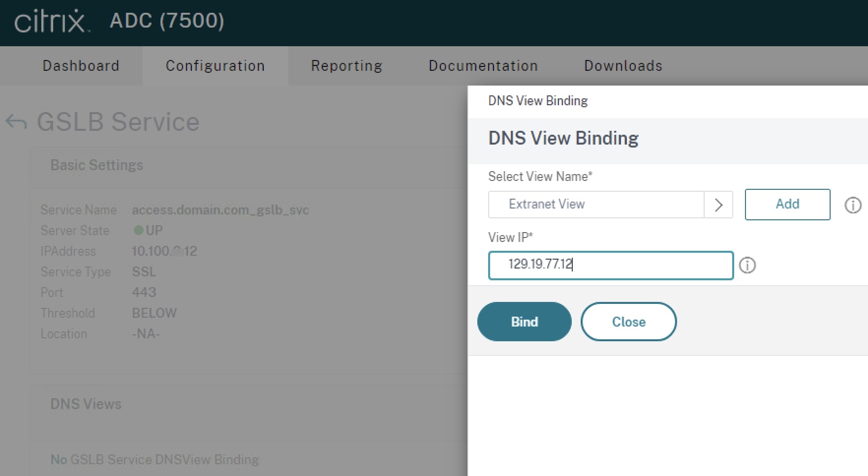868x476 pixels.
Task: Click the GSLB Service heading
Action: [x=118, y=122]
